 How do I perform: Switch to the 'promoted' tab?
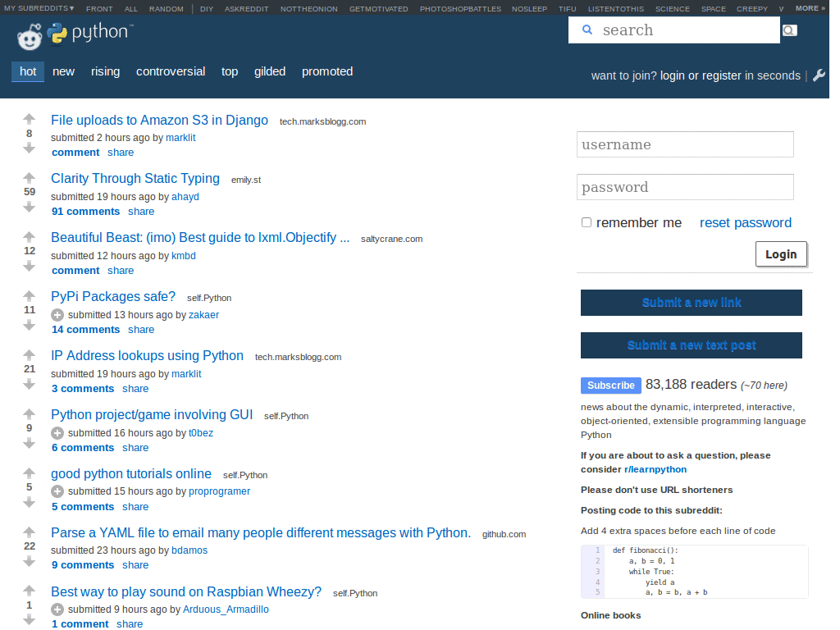pyautogui.click(x=327, y=71)
